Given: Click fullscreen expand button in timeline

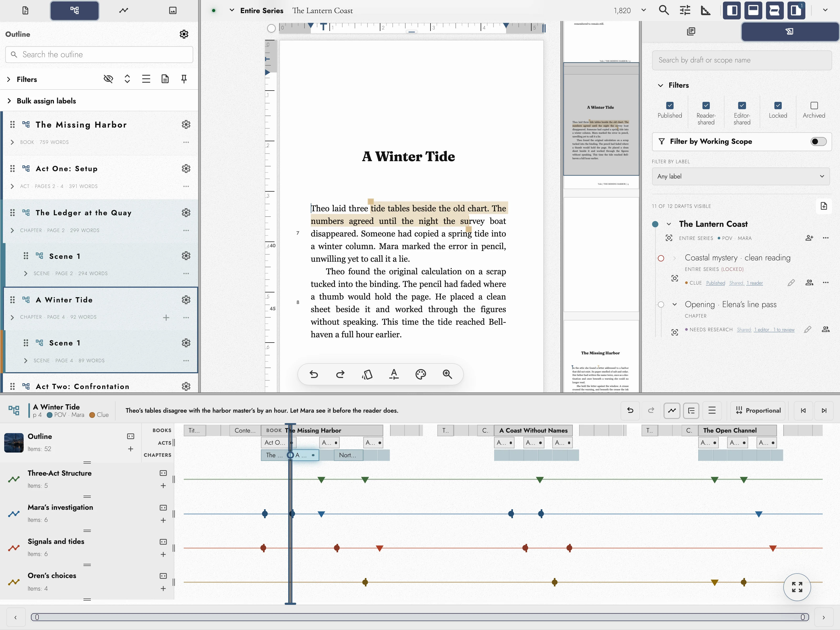Looking at the screenshot, I should click(x=797, y=587).
